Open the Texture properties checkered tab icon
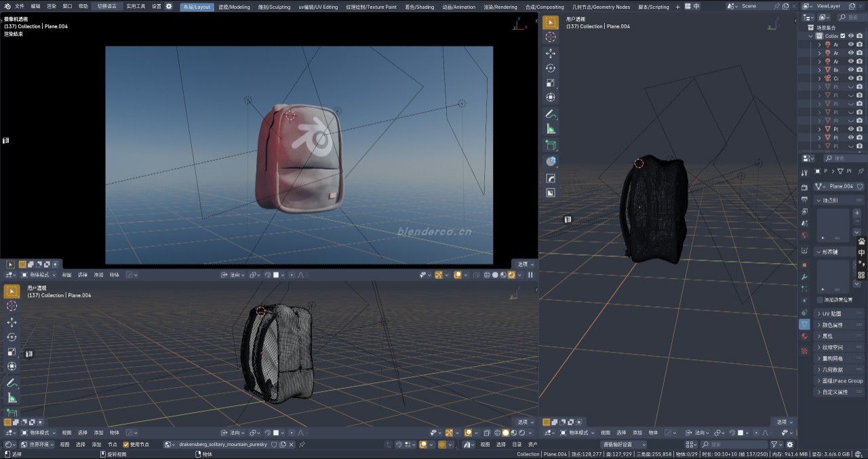The width and height of the screenshot is (868, 459). click(x=804, y=351)
